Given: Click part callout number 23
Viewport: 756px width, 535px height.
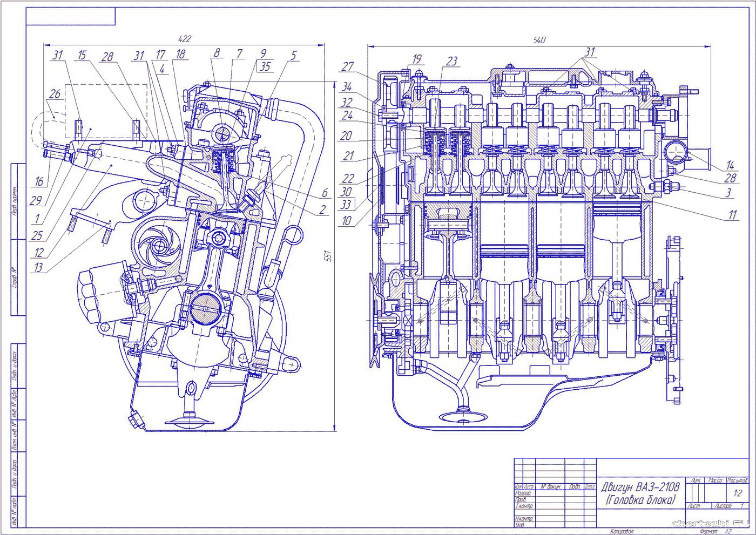Looking at the screenshot, I should click(451, 62).
